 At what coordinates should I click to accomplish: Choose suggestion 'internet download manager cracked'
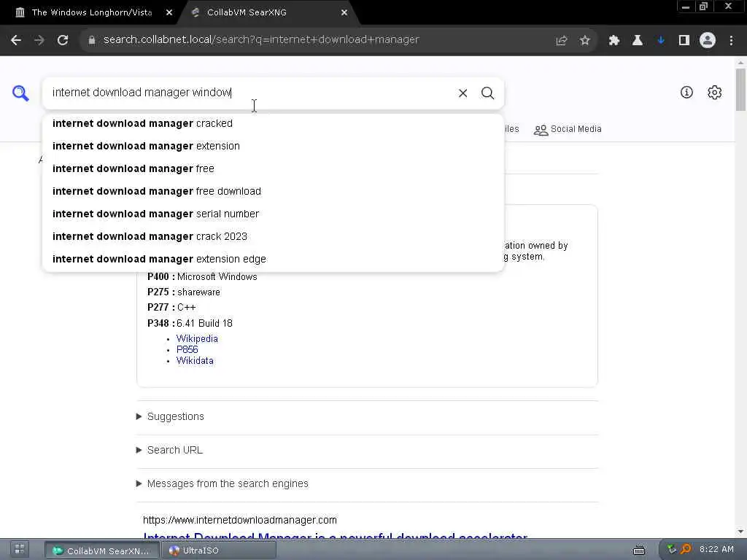tap(273, 123)
